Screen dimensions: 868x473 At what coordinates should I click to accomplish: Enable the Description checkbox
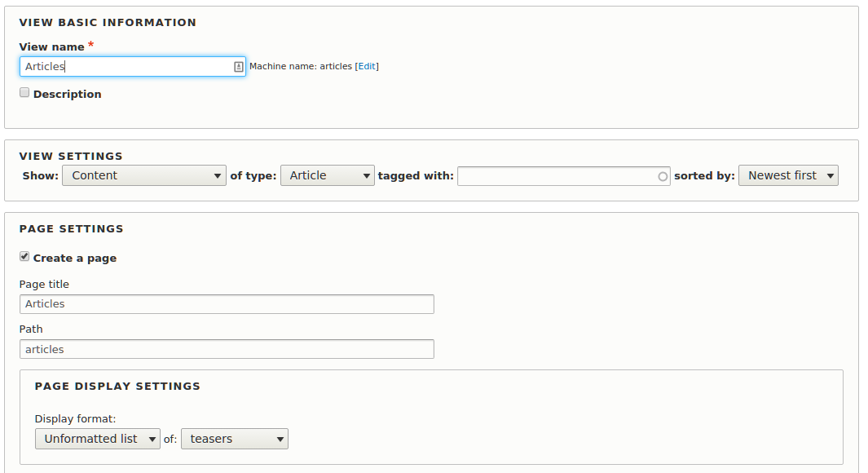pyautogui.click(x=24, y=93)
